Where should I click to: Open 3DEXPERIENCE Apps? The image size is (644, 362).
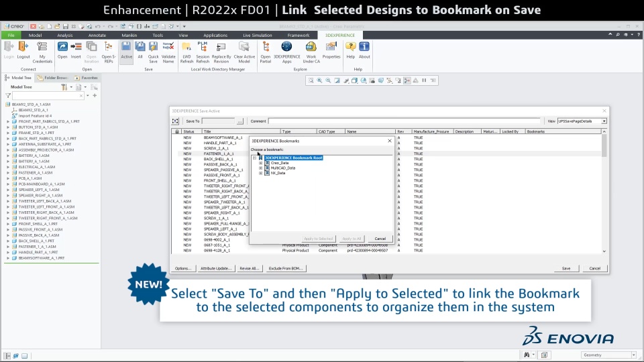pyautogui.click(x=286, y=52)
